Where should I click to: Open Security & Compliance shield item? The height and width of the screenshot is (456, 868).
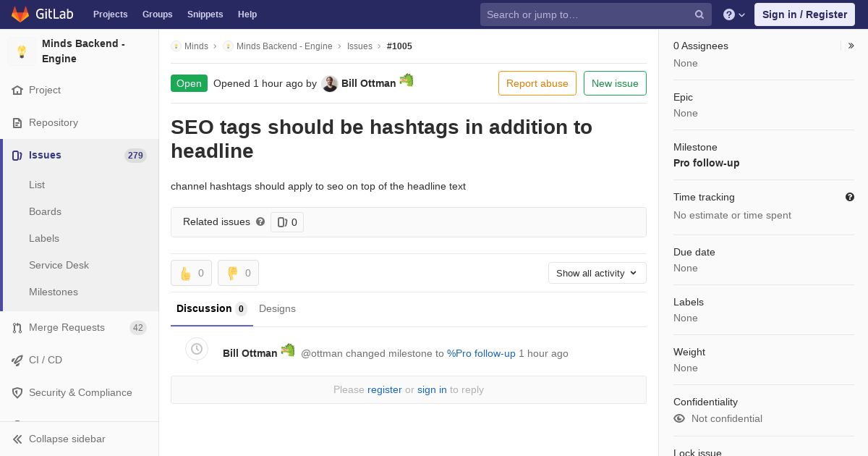coord(80,393)
